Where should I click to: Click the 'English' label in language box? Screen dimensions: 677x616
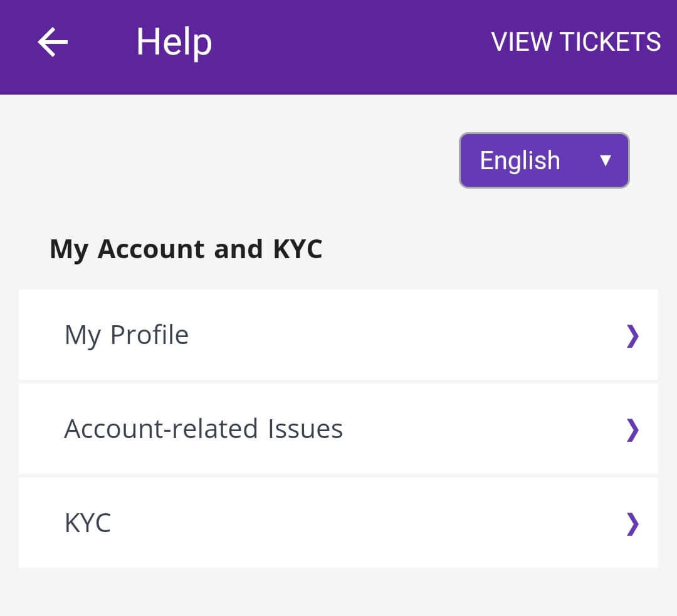520,160
